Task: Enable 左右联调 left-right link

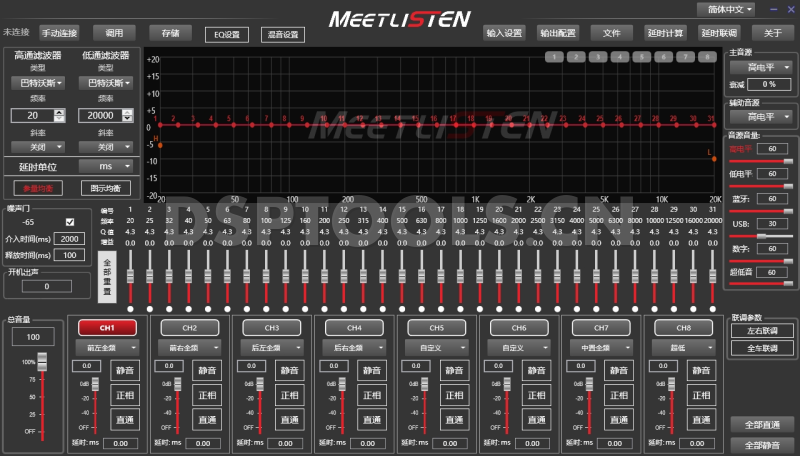Action: (762, 331)
